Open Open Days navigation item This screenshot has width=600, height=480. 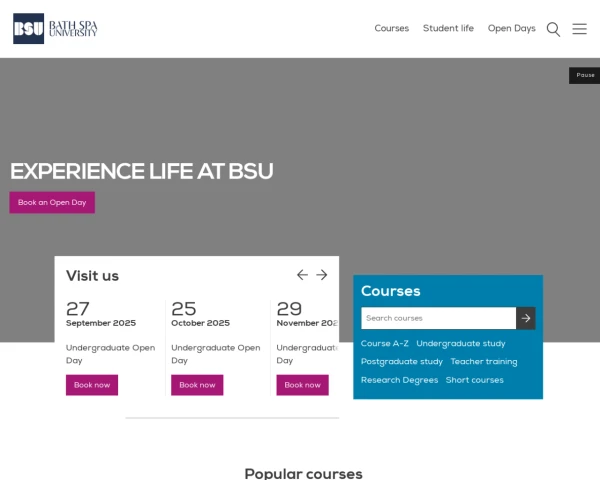click(x=511, y=29)
